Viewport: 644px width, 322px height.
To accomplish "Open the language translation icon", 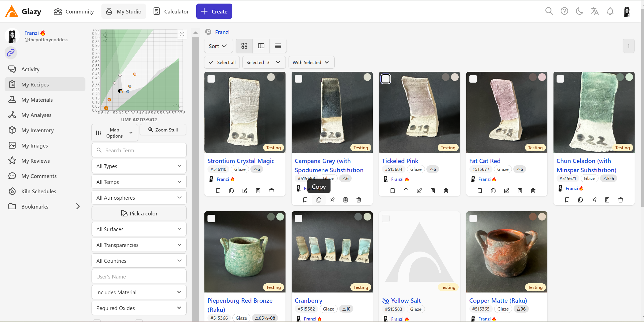I will point(595,11).
